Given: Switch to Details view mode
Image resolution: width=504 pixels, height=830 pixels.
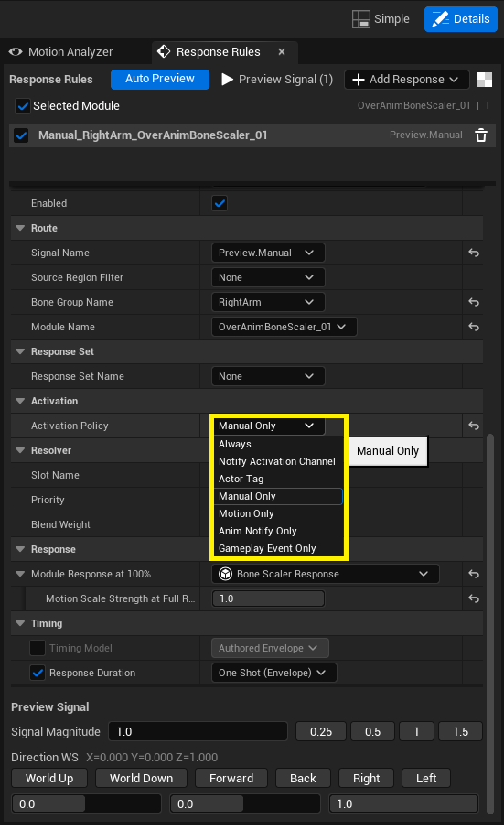Looking at the screenshot, I should coord(461,19).
